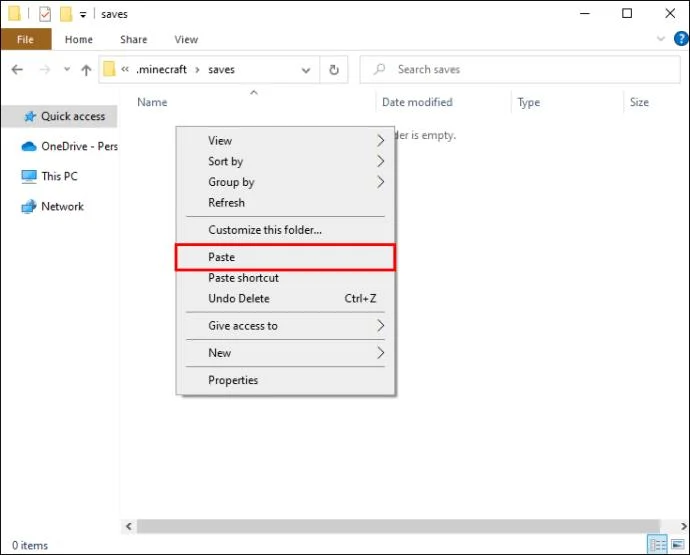The image size is (690, 555).
Task: Expand the address bar history dropdown
Action: pyautogui.click(x=306, y=70)
